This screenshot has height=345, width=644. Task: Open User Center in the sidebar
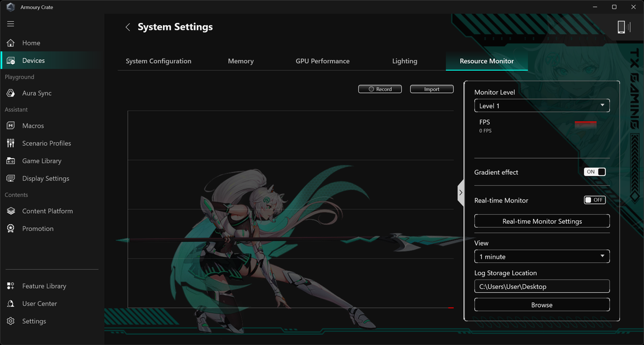coord(40,304)
